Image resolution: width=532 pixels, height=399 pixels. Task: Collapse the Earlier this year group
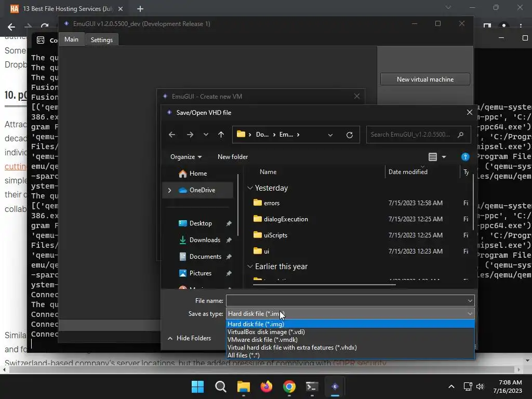pyautogui.click(x=250, y=267)
